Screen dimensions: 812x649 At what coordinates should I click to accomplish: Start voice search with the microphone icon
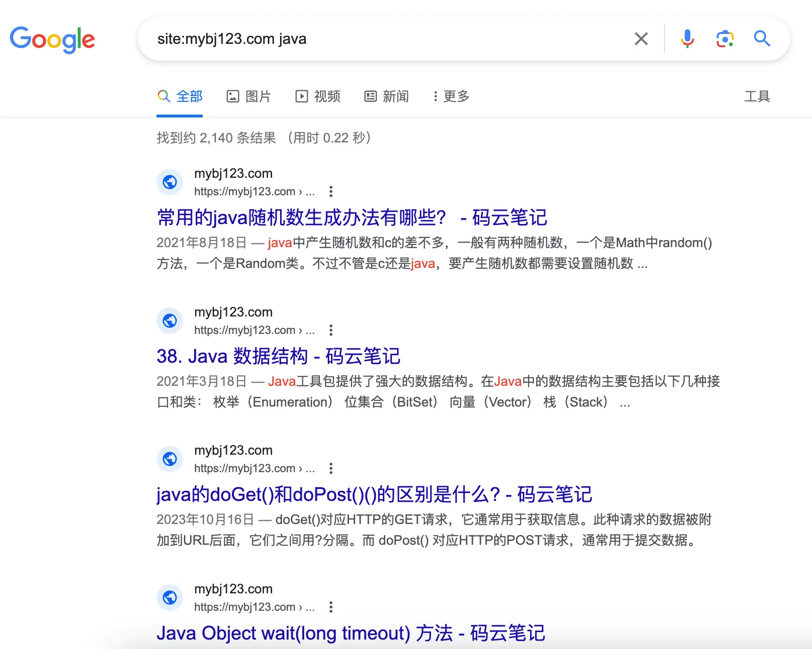tap(688, 39)
